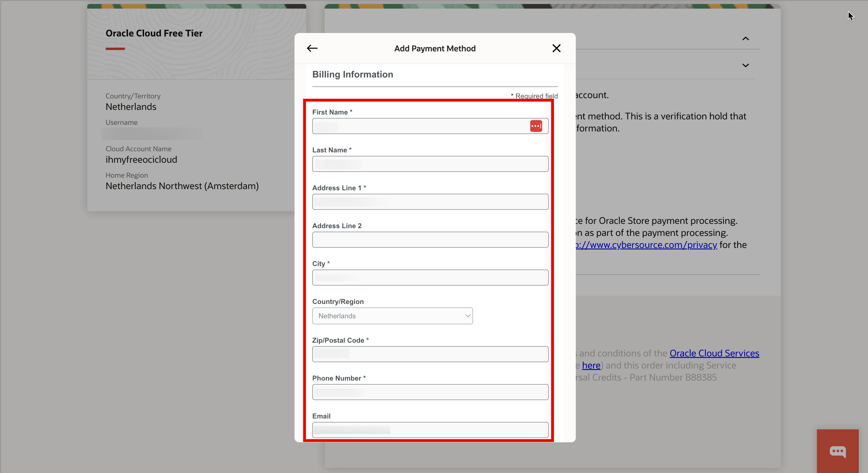Click the password manager icon in First Name

pyautogui.click(x=536, y=126)
